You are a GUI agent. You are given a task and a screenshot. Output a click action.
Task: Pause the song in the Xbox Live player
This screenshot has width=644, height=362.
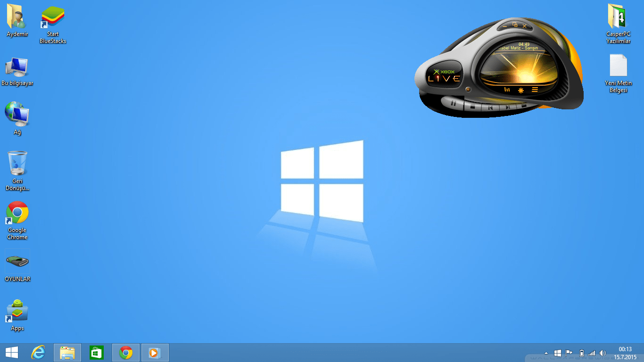point(453,103)
